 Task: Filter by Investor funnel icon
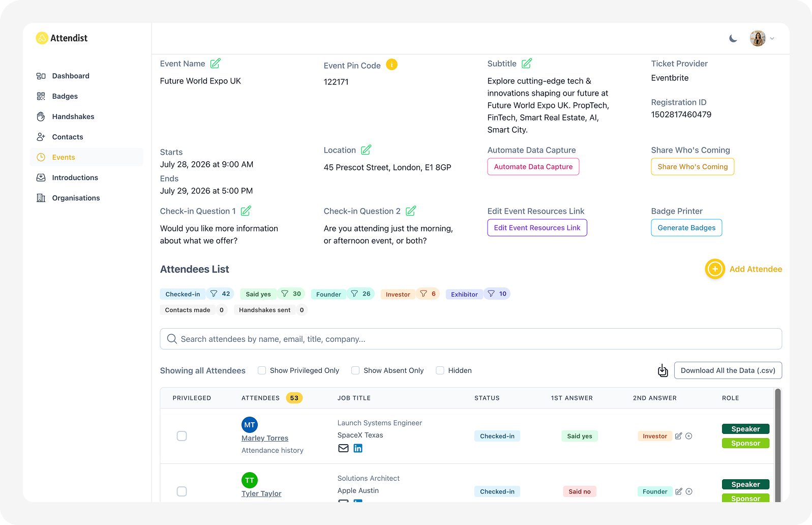424,294
